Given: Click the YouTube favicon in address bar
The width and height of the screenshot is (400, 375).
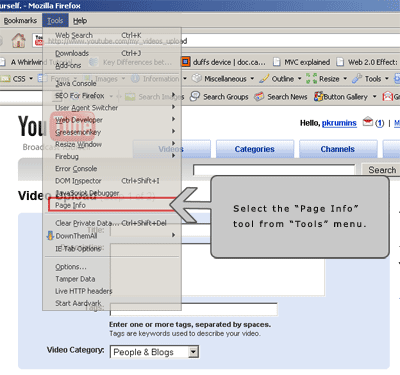Looking at the screenshot, I should point(39,40).
